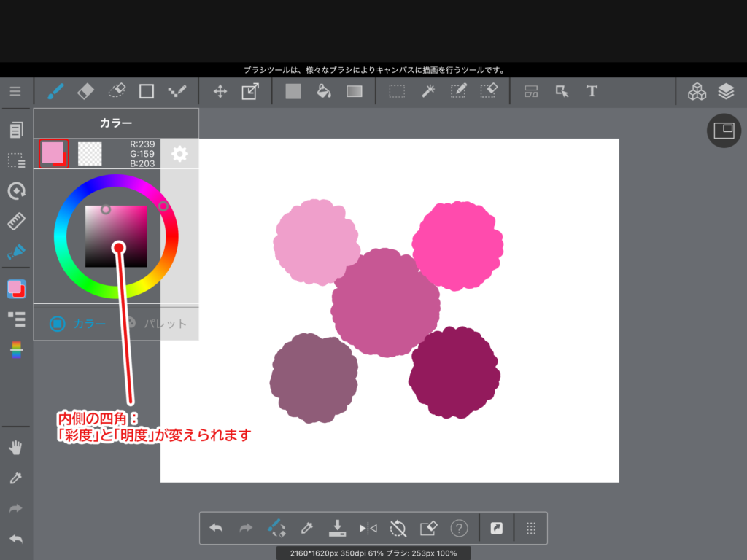This screenshot has width=747, height=560.
Task: Choose the Bucket fill tool
Action: pos(324,91)
